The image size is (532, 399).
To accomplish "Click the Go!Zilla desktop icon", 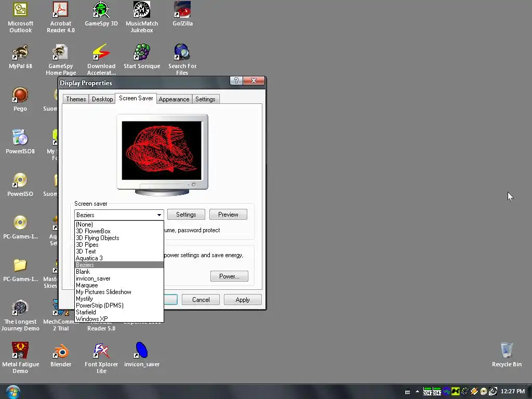I will pyautogui.click(x=182, y=14).
